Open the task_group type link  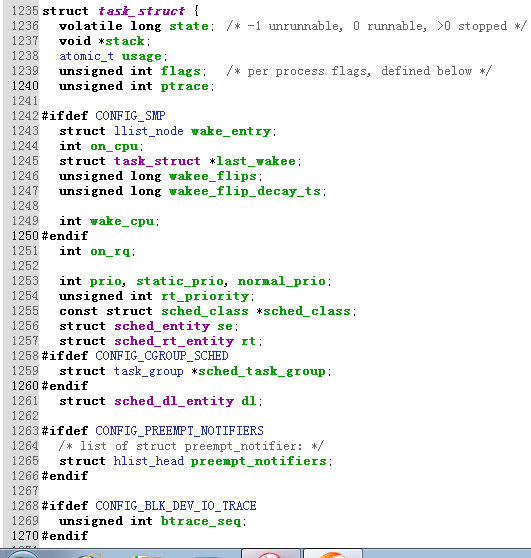(x=148, y=371)
